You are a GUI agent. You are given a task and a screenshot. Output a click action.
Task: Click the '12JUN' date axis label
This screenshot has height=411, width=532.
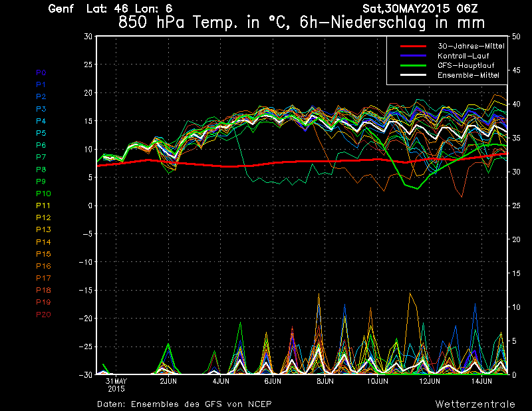tap(430, 382)
